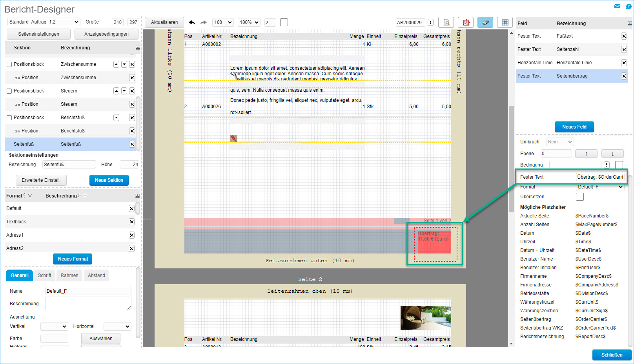
Task: Click the Neues Feld button
Action: pos(574,127)
